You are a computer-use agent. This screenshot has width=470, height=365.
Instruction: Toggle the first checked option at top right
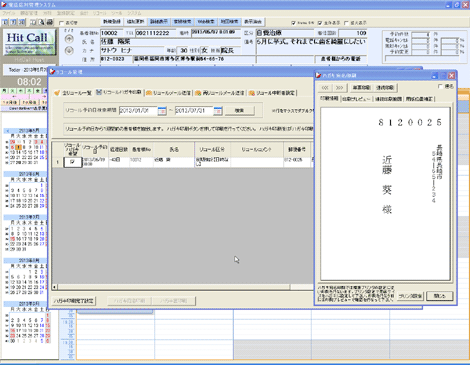point(293,23)
